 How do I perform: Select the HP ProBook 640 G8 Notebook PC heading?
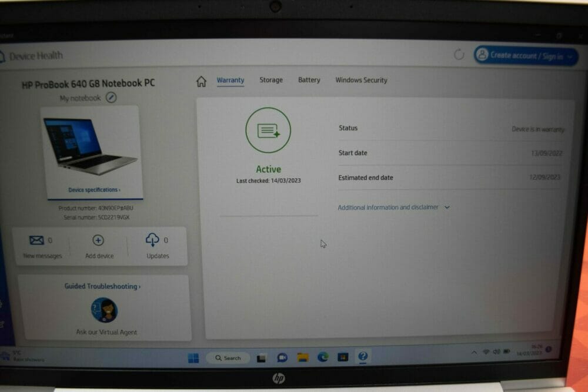88,83
